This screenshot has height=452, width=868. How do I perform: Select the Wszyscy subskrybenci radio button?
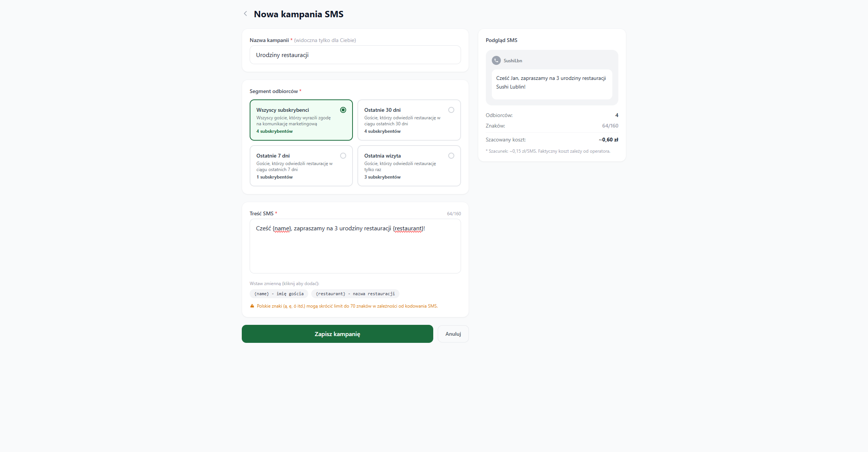(x=343, y=110)
